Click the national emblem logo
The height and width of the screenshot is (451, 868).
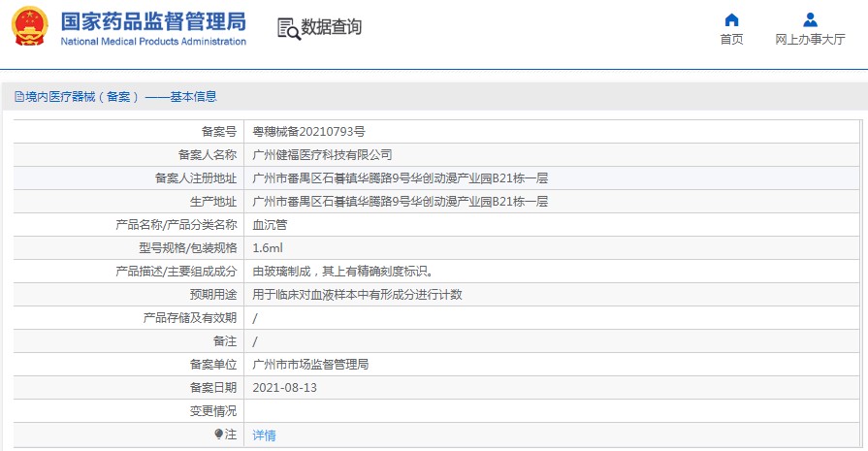coord(30,26)
